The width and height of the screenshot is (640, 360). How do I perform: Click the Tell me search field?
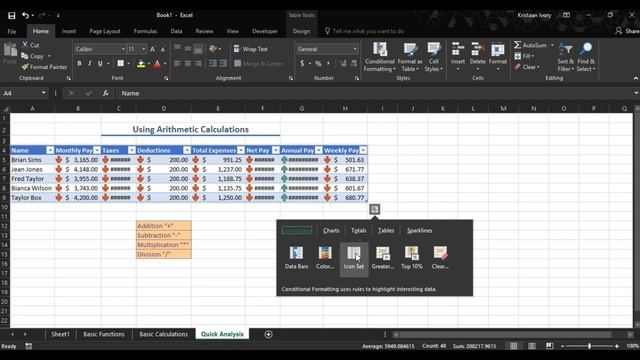point(364,31)
